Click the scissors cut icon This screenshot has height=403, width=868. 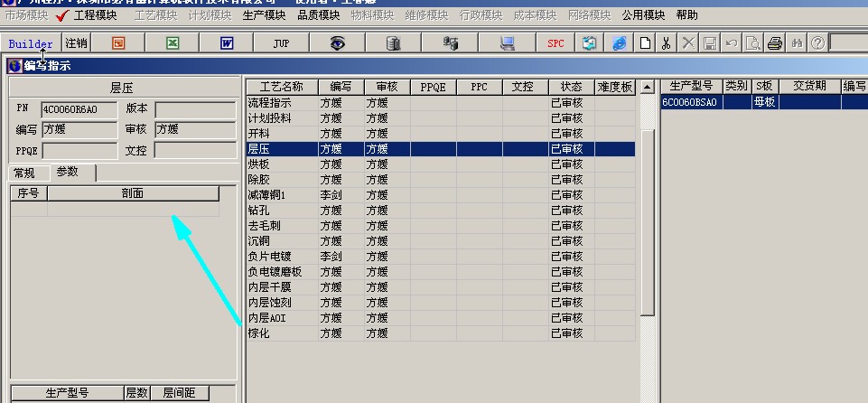pyautogui.click(x=667, y=43)
